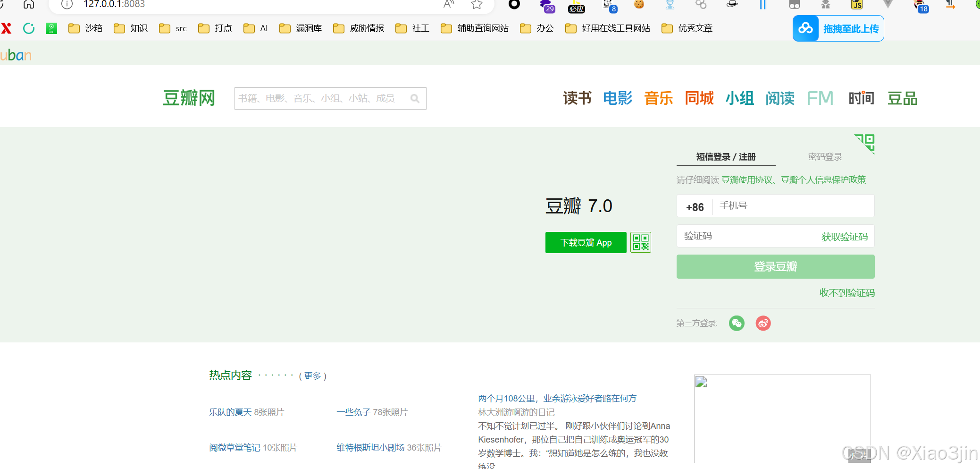Click the orange arrow extension icon
The image size is (980, 469).
(950, 5)
